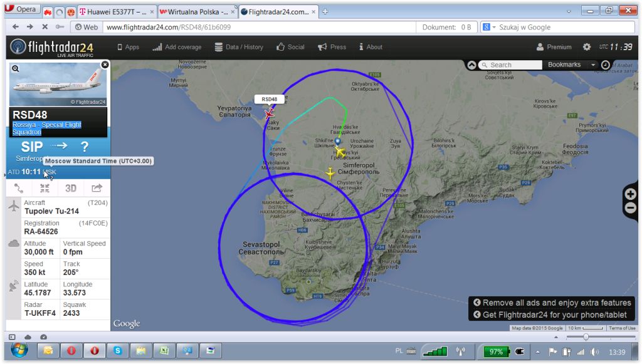
Task: Click the address bar URL field
Action: 259,28
